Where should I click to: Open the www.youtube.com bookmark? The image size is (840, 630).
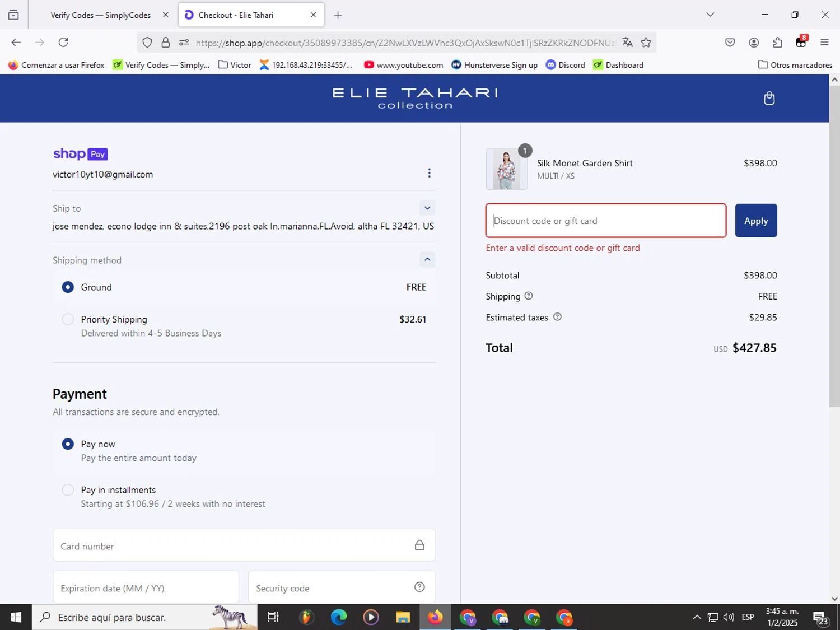[403, 65]
